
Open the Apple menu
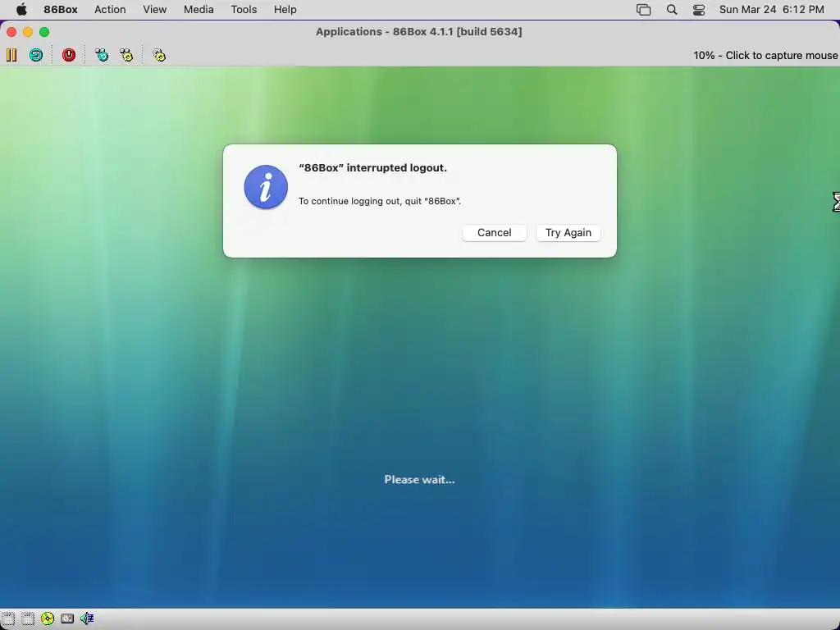[x=21, y=10]
